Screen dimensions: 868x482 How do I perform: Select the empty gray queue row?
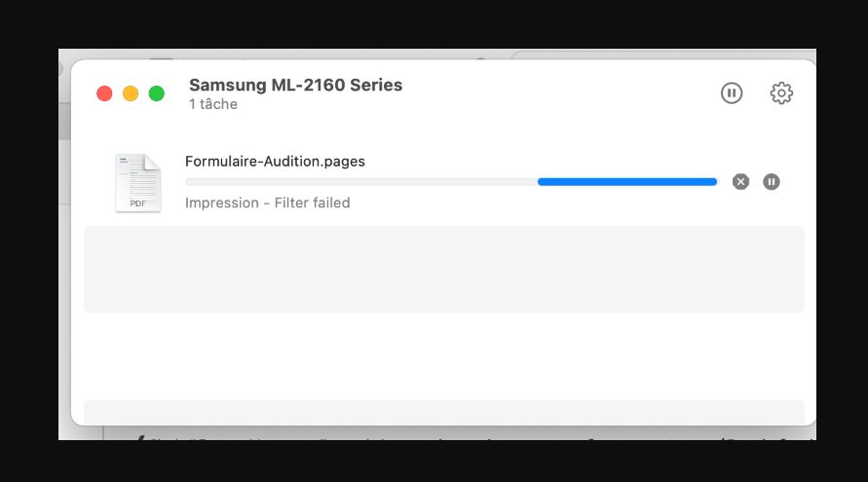444,269
